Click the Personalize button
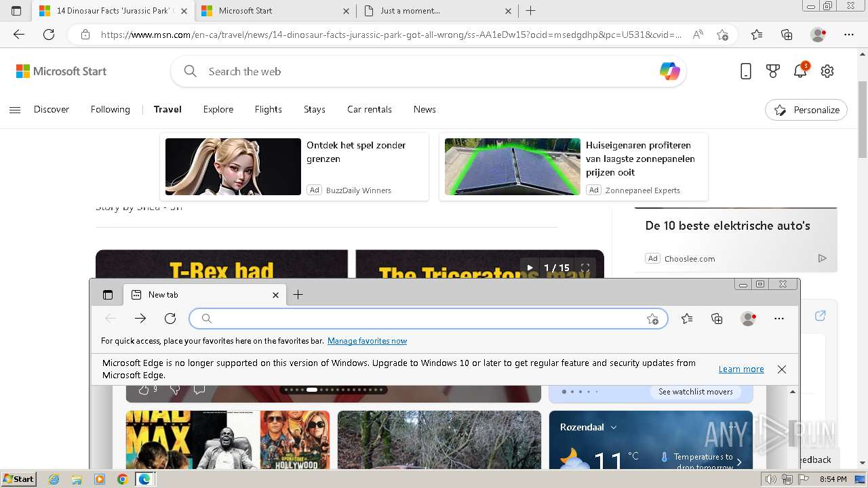Screen dimensions: 868x488 [x=806, y=110]
